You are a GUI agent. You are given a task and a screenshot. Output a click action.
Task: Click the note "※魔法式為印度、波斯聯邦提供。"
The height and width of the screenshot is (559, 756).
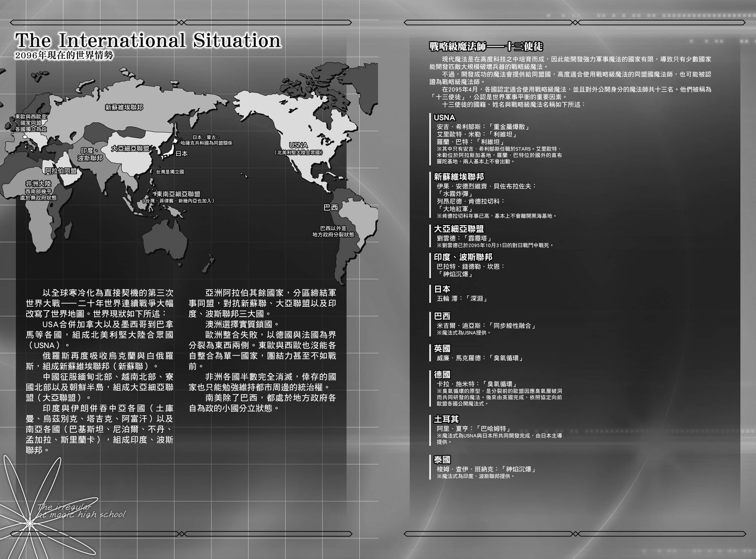click(x=476, y=476)
